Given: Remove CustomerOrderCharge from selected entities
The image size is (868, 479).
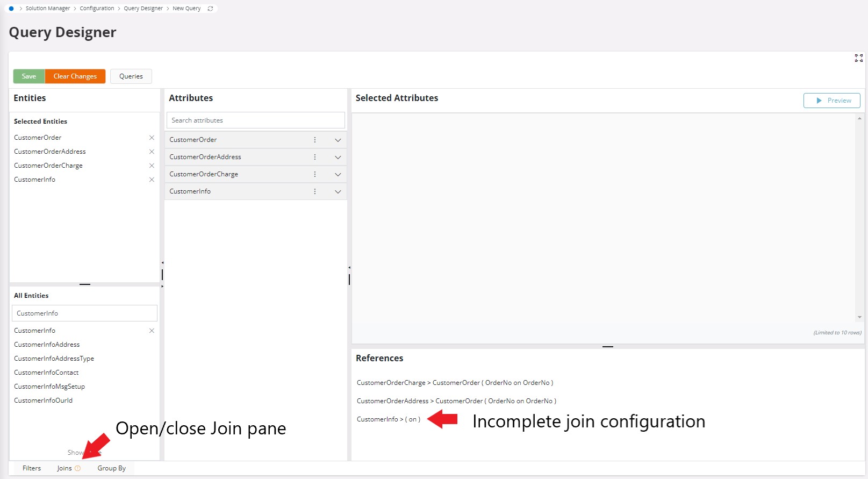Looking at the screenshot, I should point(152,166).
